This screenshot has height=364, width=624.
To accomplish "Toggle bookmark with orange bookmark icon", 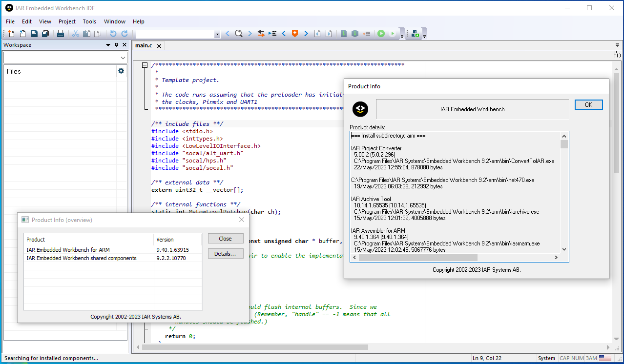I will (x=295, y=34).
